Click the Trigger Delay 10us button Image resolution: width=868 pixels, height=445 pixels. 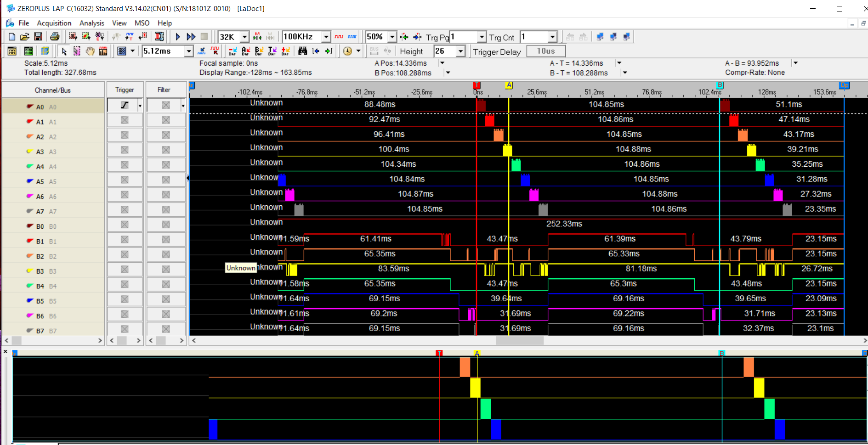click(x=545, y=51)
